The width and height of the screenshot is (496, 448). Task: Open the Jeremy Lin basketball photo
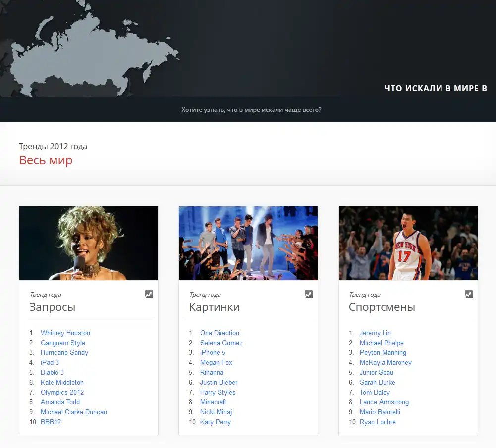click(408, 243)
